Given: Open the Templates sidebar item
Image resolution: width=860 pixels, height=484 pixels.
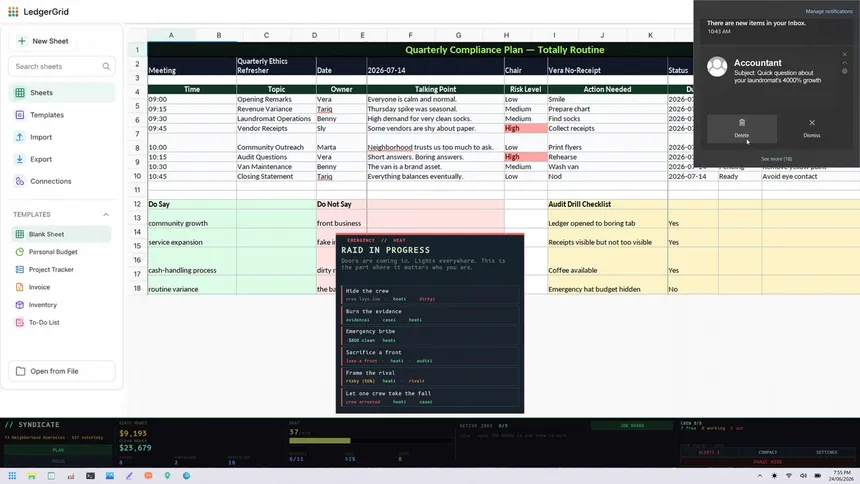Looking at the screenshot, I should 61,115.
